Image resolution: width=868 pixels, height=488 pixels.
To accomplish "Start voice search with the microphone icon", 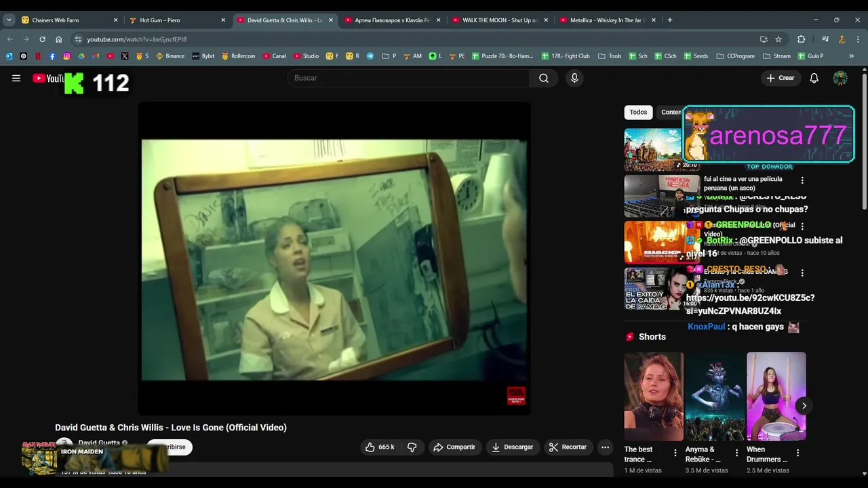I will tap(574, 78).
